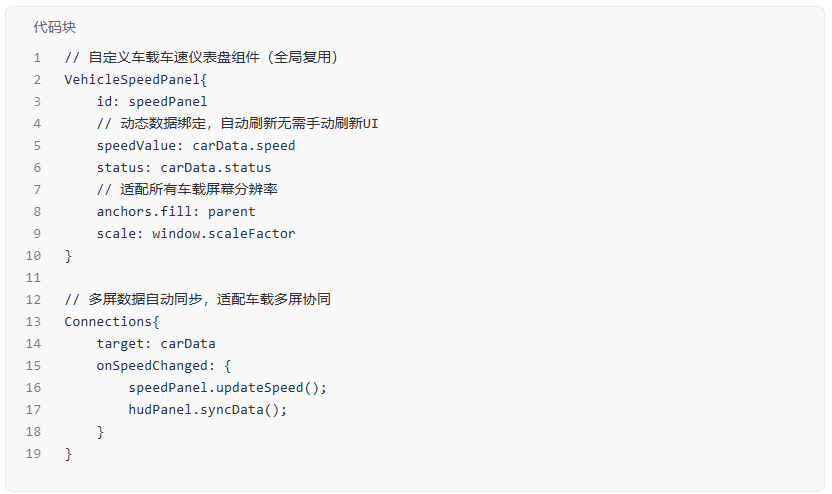
Task: Click the hudPanel.syncData() call
Action: (x=207, y=410)
